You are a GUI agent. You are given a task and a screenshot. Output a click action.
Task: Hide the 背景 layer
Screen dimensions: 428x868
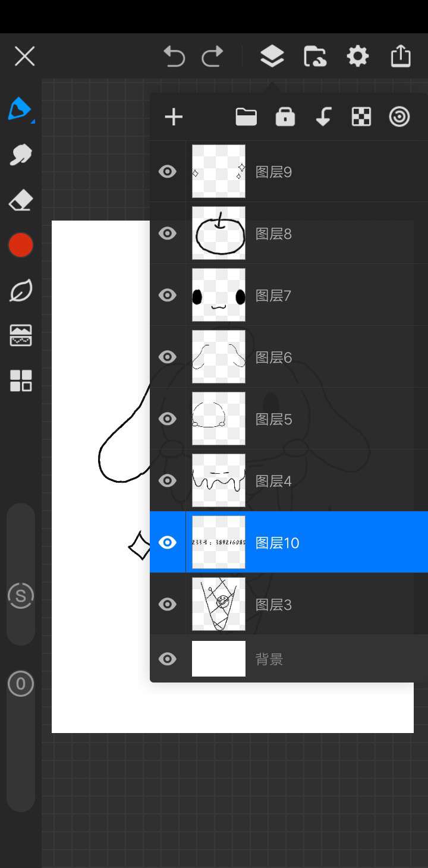point(168,659)
